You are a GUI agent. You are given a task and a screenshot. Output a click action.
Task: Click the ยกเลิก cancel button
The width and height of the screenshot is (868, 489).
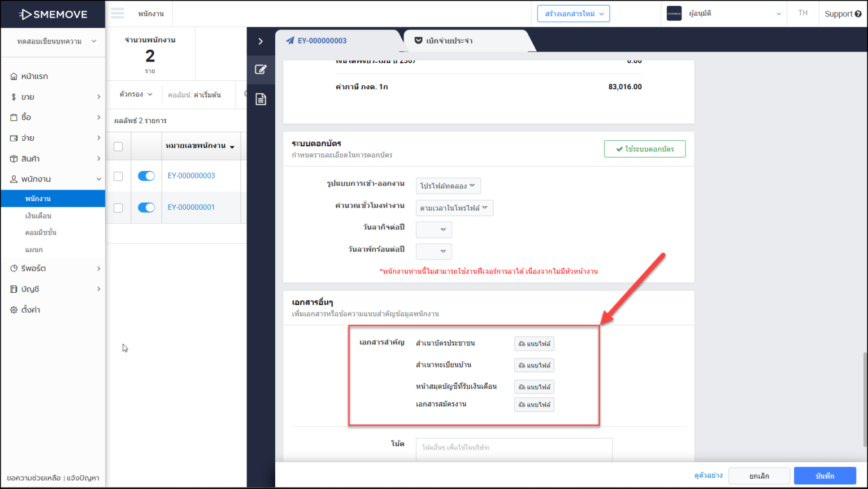coord(758,476)
